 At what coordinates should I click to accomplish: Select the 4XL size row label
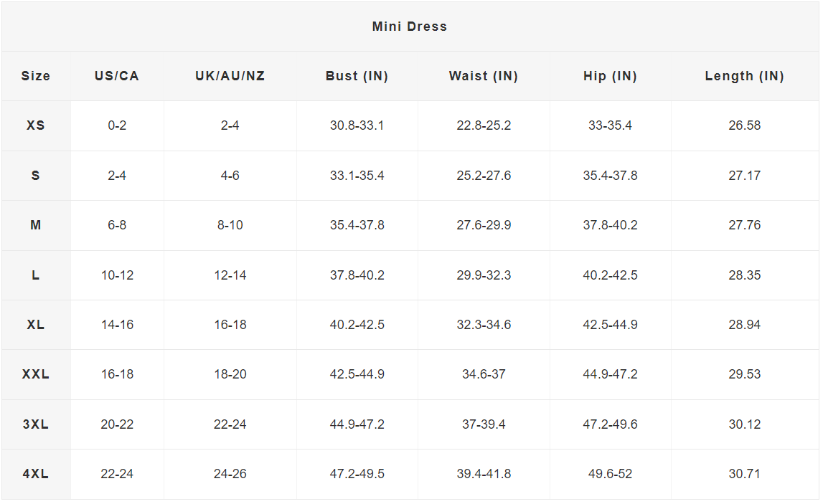pyautogui.click(x=36, y=474)
